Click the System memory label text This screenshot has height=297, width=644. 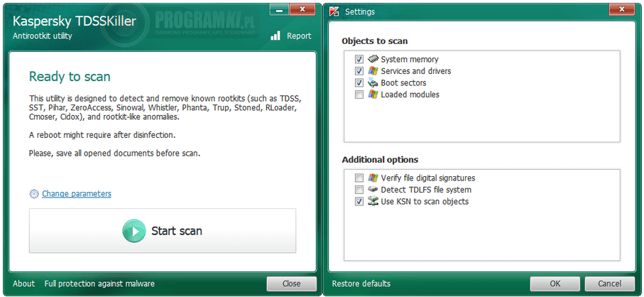(x=410, y=59)
